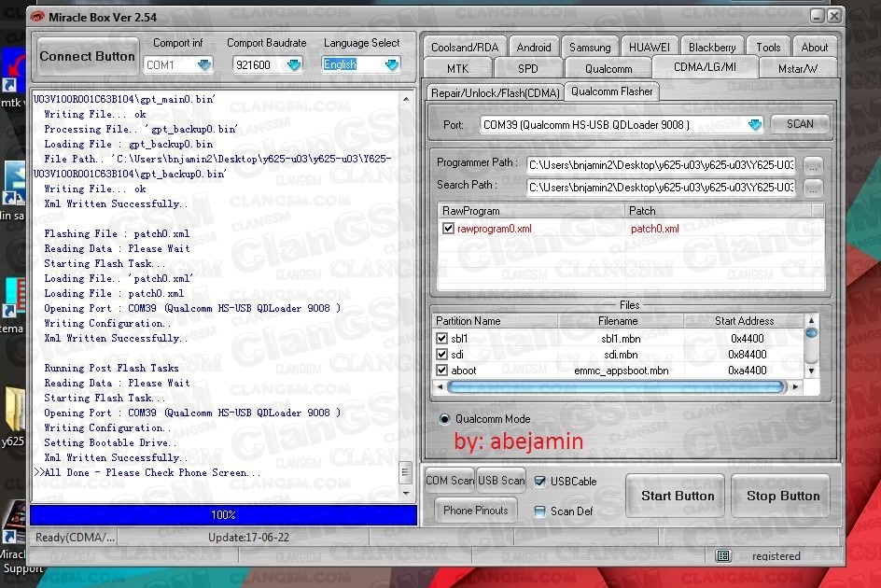Go to the Tools tab
Screen dimensions: 881x588
click(x=768, y=48)
